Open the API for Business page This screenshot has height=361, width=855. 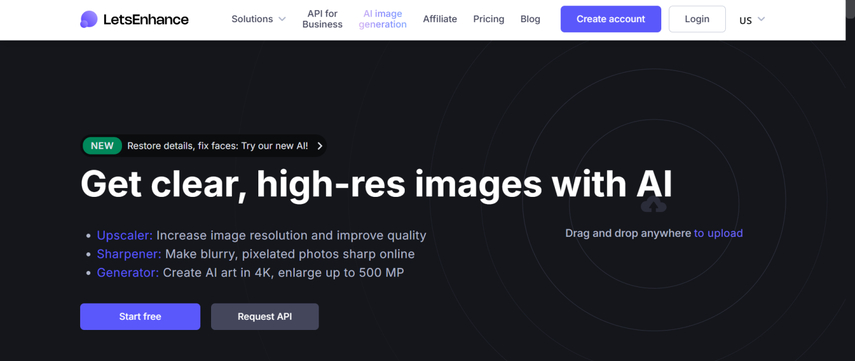click(322, 19)
